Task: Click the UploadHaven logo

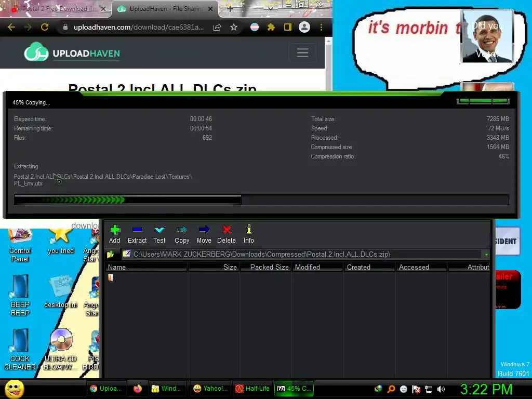Action: coord(72,52)
